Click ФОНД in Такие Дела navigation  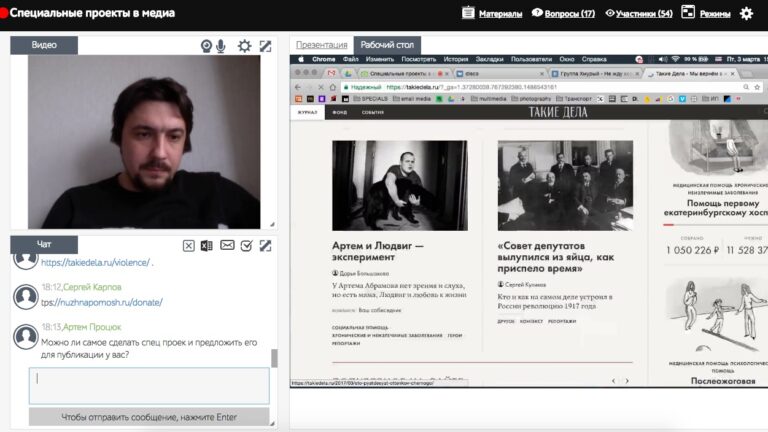339,113
